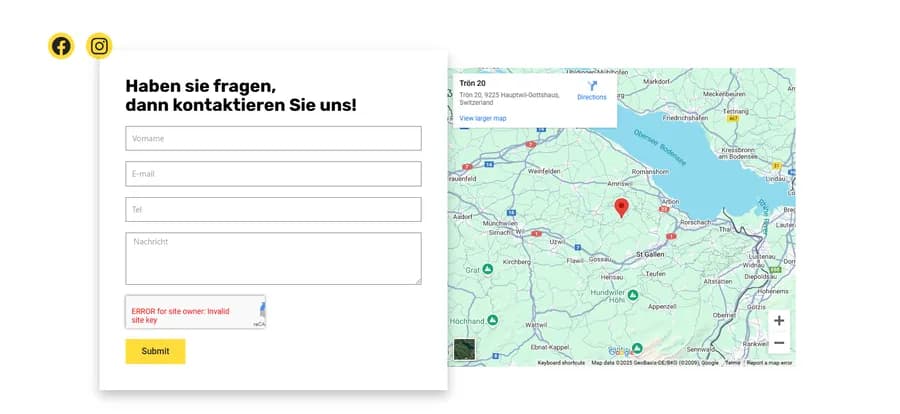Submit the contact form
Screen dimensions: 900x414
click(x=156, y=351)
